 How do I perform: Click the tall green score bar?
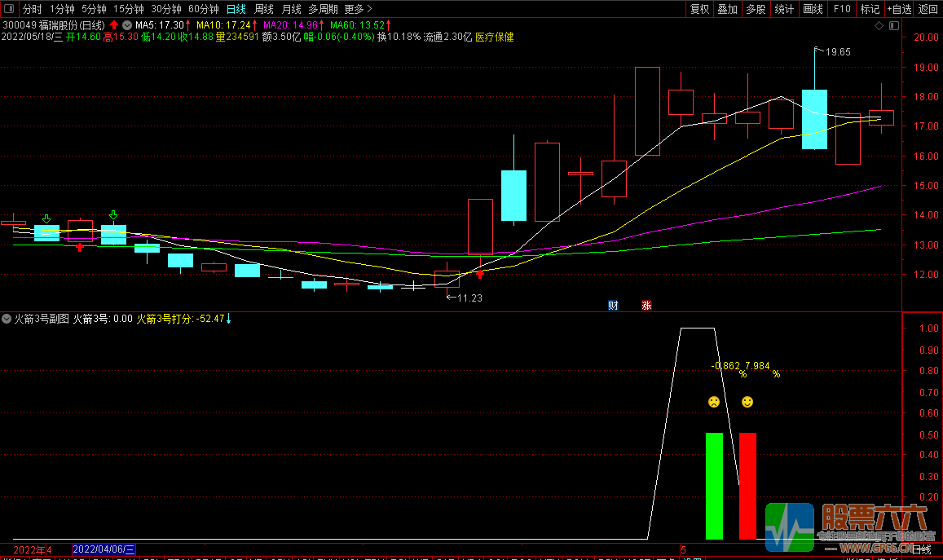(714, 486)
